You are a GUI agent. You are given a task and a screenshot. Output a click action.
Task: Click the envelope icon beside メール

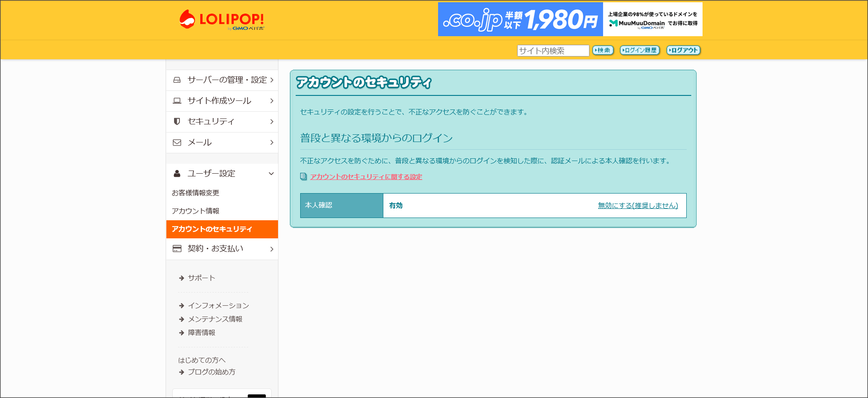(x=177, y=142)
